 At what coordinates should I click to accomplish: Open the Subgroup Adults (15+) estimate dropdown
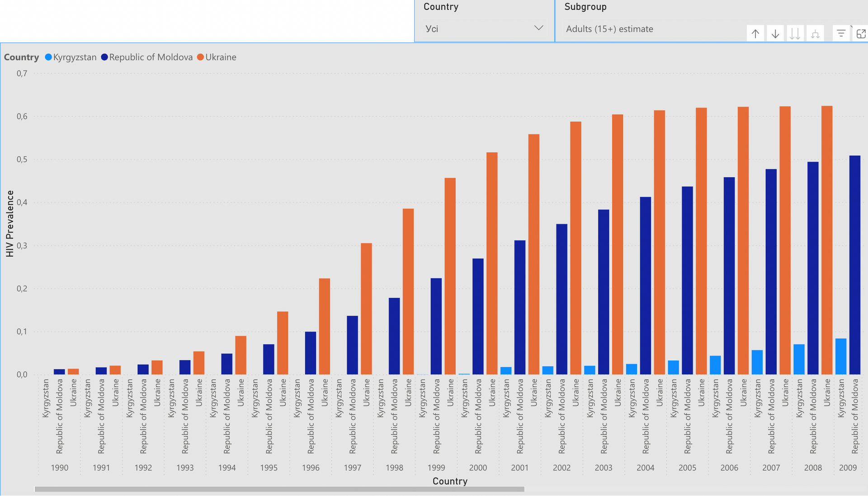(x=651, y=29)
